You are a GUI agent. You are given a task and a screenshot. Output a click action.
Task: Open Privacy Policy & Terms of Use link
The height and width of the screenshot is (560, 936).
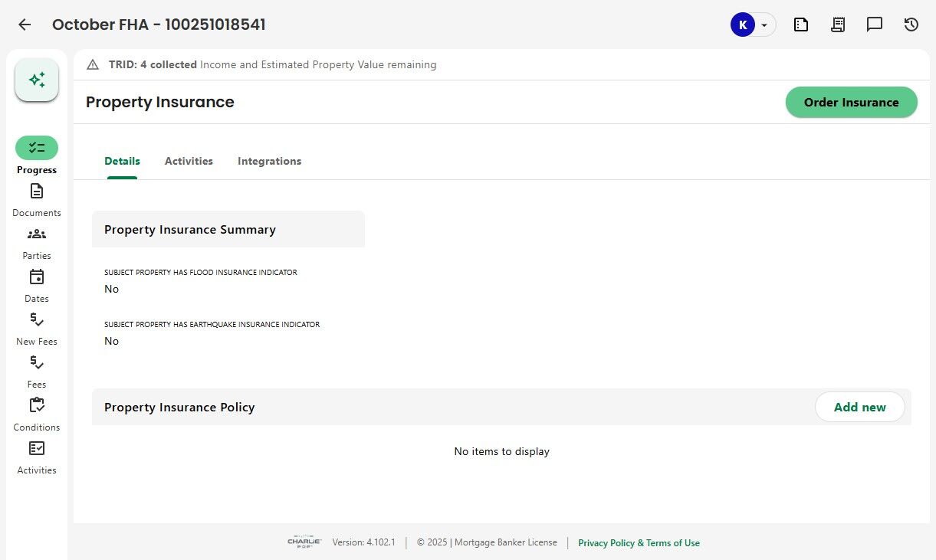coord(639,543)
